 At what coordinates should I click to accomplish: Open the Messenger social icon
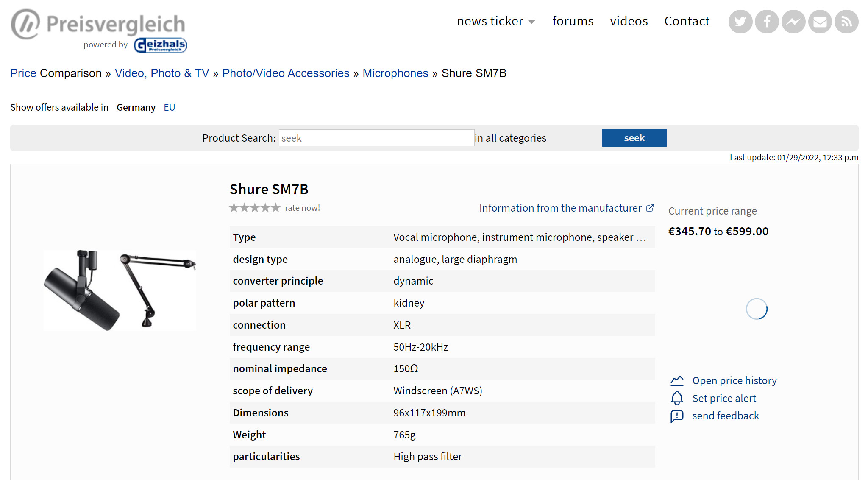[x=793, y=22]
